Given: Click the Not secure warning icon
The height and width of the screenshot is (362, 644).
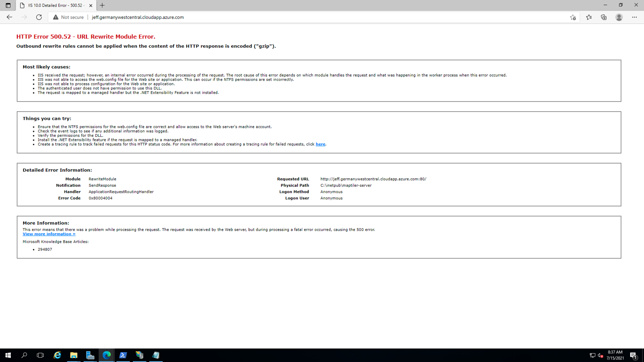Looking at the screenshot, I should [x=56, y=17].
